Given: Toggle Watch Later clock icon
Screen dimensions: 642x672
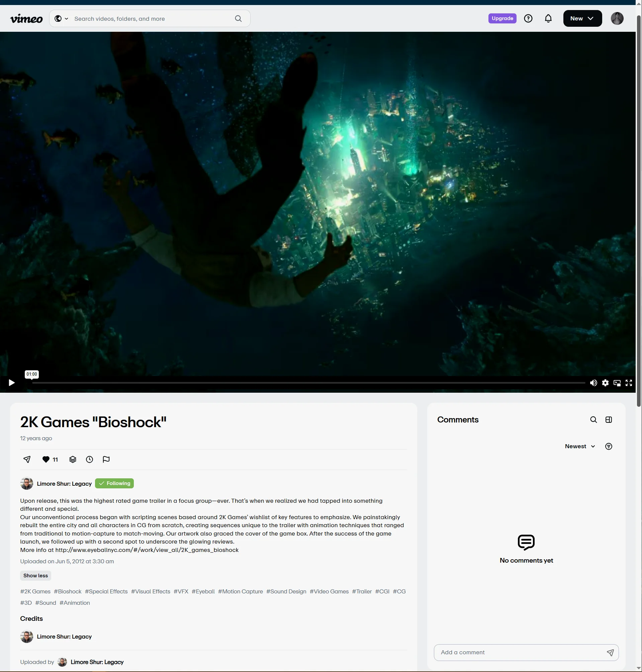Looking at the screenshot, I should tap(89, 459).
